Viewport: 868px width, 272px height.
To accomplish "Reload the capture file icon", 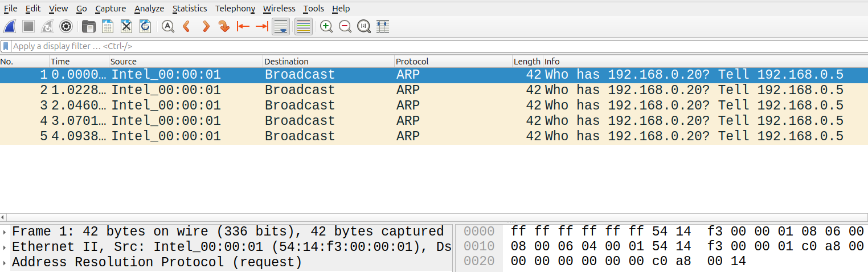I will pyautogui.click(x=145, y=26).
